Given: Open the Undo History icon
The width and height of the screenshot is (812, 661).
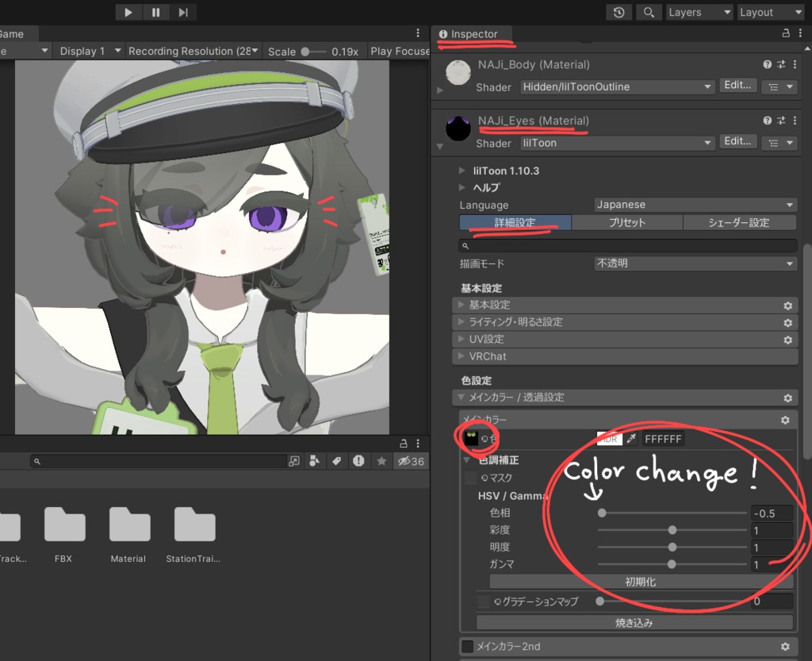Looking at the screenshot, I should 619,12.
